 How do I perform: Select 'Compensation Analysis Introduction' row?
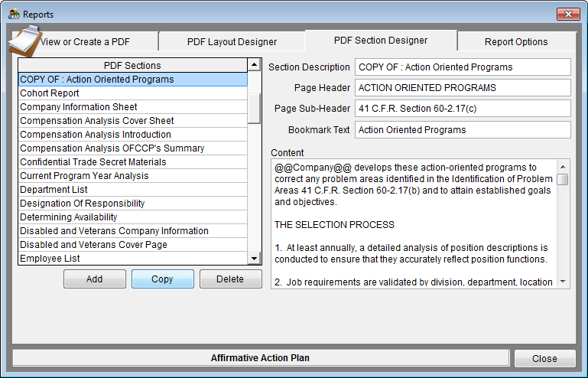click(132, 135)
